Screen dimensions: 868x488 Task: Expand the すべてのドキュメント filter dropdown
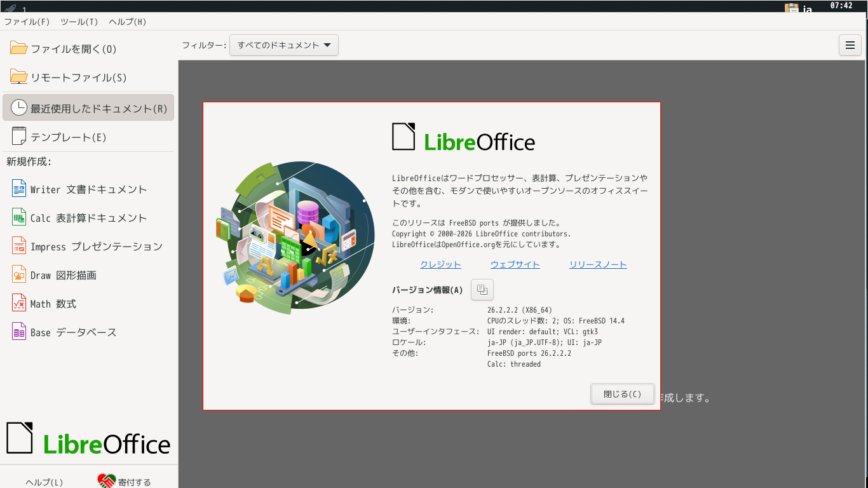[284, 45]
